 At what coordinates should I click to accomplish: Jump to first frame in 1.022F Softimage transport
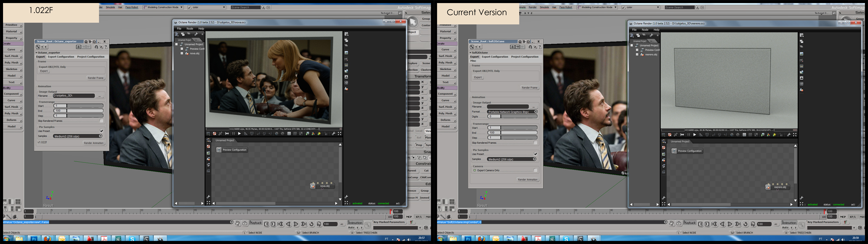[x=280, y=224]
